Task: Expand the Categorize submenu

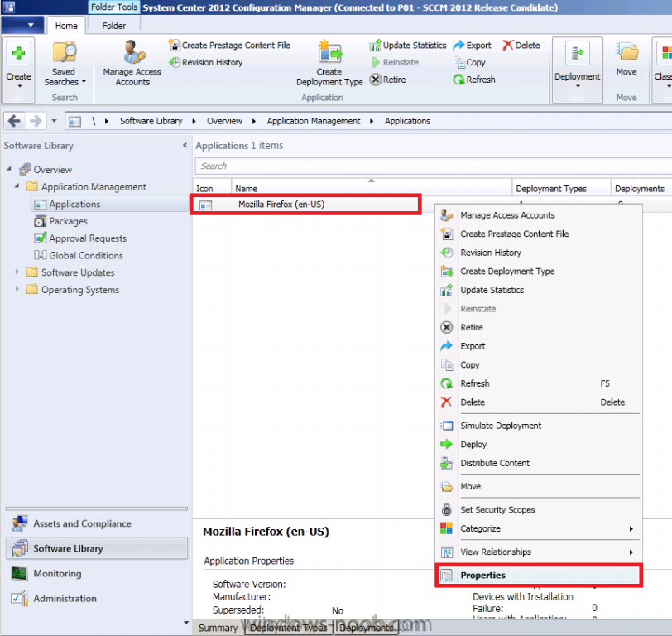Action: coord(539,529)
